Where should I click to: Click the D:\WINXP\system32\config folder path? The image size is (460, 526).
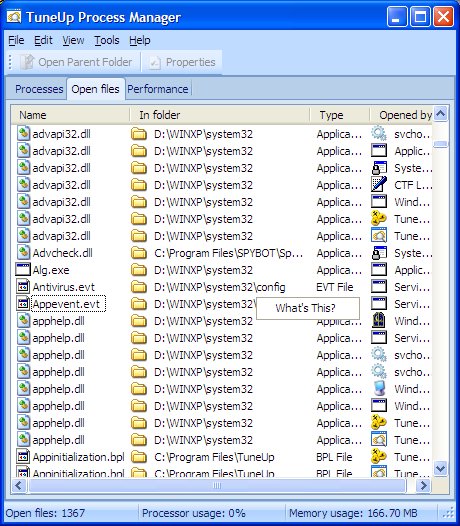click(x=220, y=287)
